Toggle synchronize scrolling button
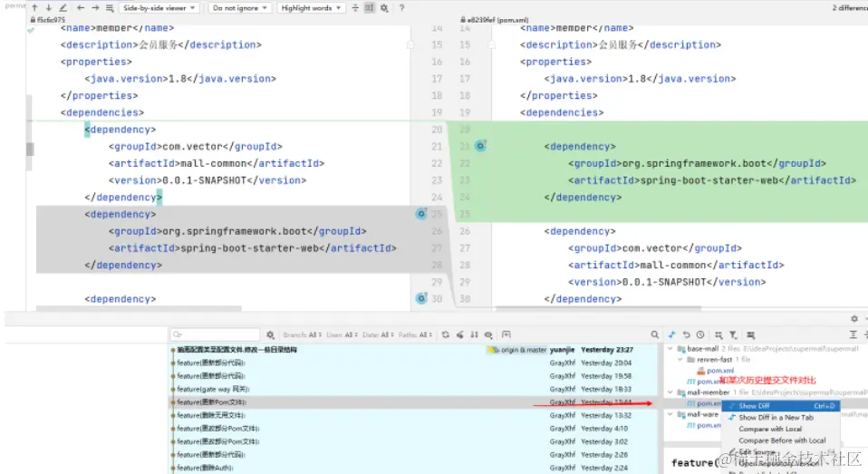Screen dimensions: 868x474 (x=370, y=8)
